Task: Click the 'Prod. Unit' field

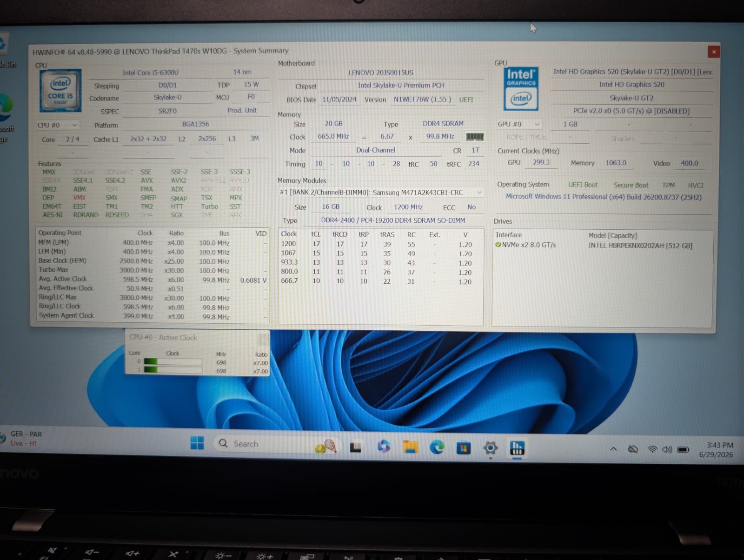Action: [x=242, y=111]
